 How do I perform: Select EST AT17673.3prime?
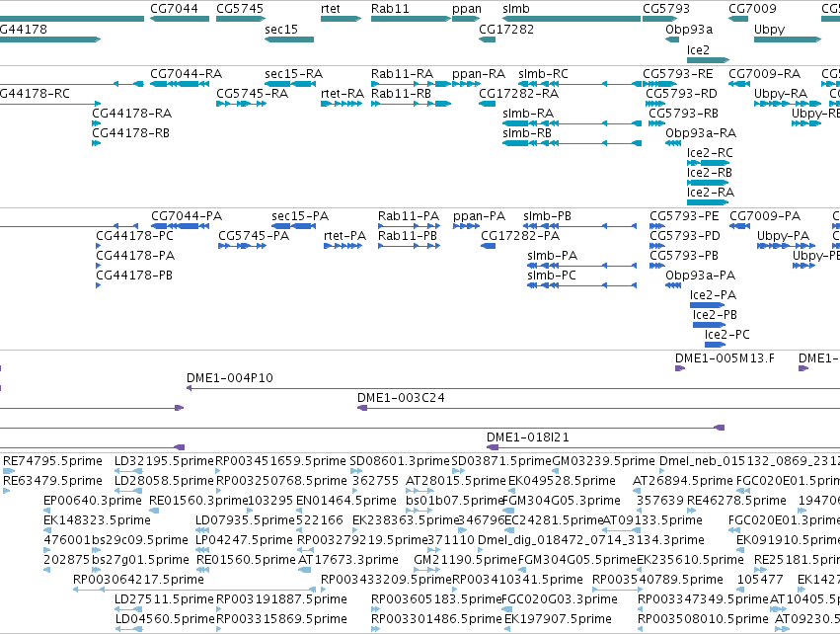(347, 560)
